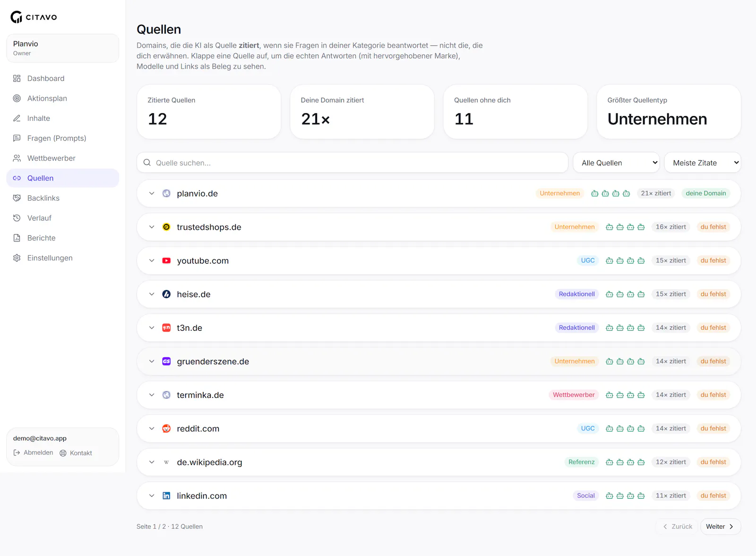This screenshot has width=756, height=556.
Task: Click the deine Domain badge
Action: tap(706, 193)
